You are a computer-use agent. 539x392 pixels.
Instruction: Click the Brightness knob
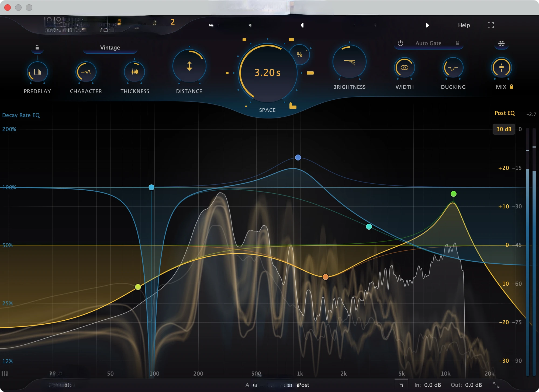coord(349,62)
